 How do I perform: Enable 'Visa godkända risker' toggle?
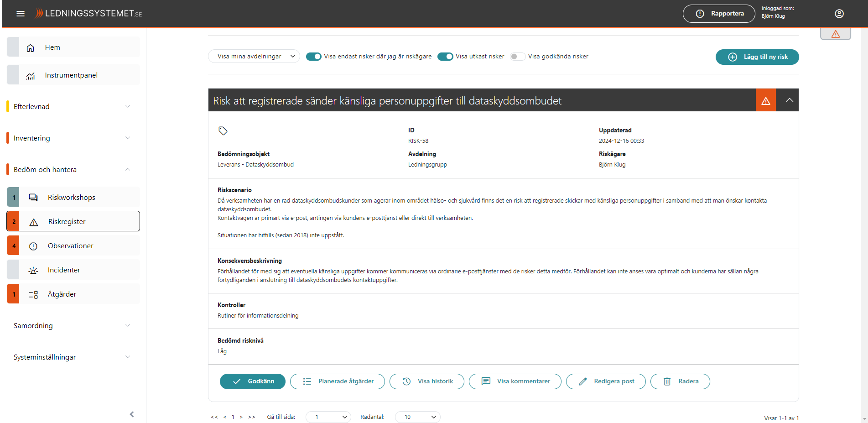pyautogui.click(x=517, y=57)
